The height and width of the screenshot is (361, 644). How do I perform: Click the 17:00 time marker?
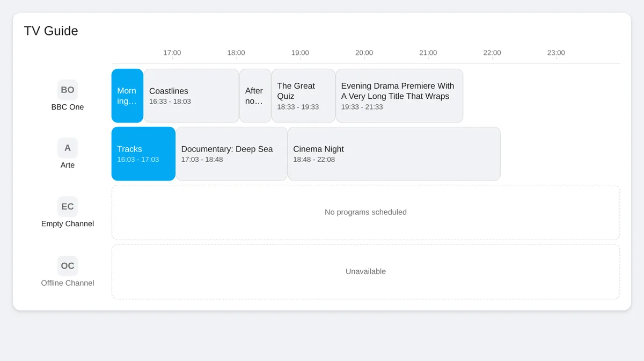point(172,53)
